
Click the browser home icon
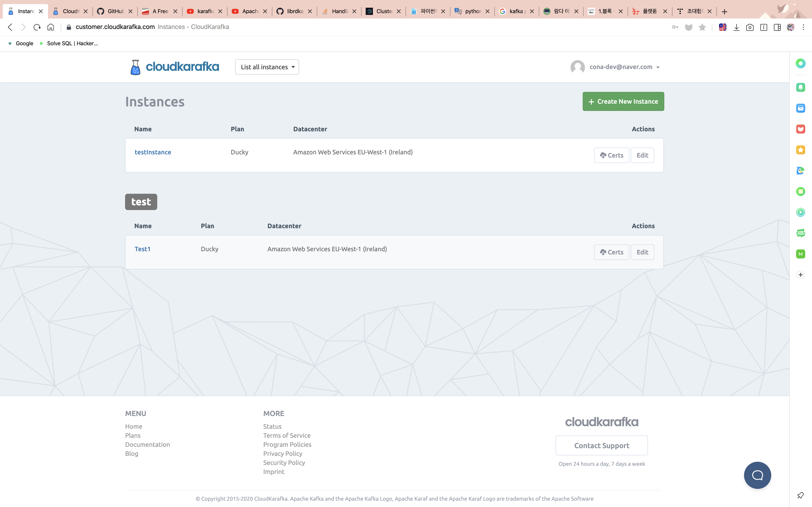point(51,27)
